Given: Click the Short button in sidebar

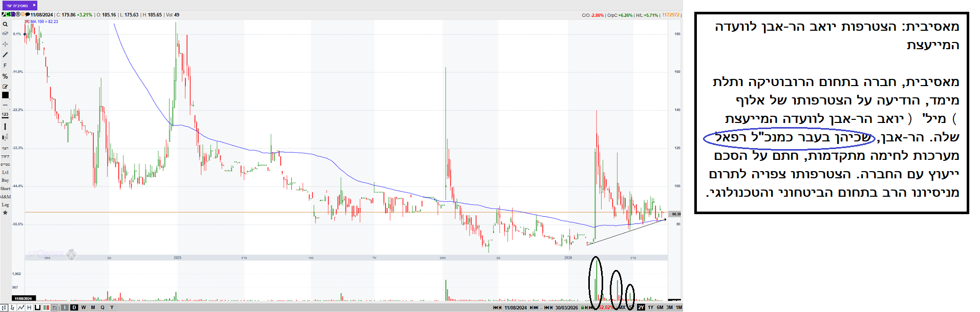Looking at the screenshot, I should coord(5,189).
